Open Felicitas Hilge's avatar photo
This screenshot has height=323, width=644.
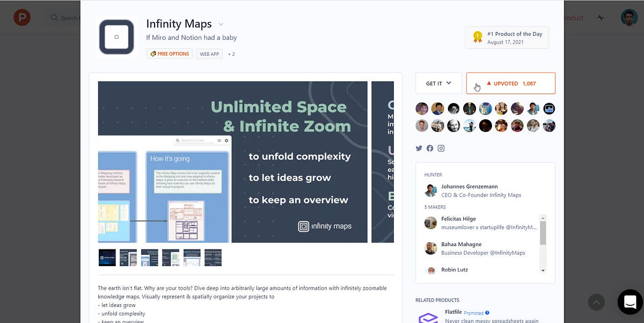(x=430, y=222)
